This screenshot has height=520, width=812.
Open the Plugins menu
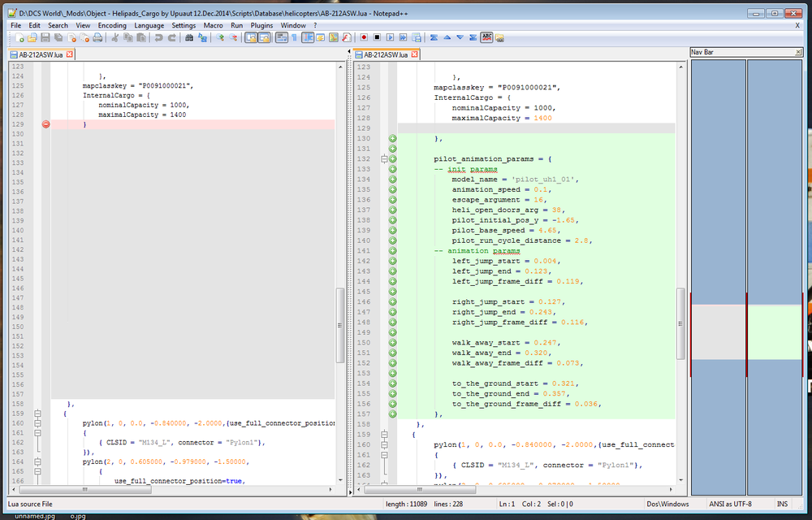[261, 25]
